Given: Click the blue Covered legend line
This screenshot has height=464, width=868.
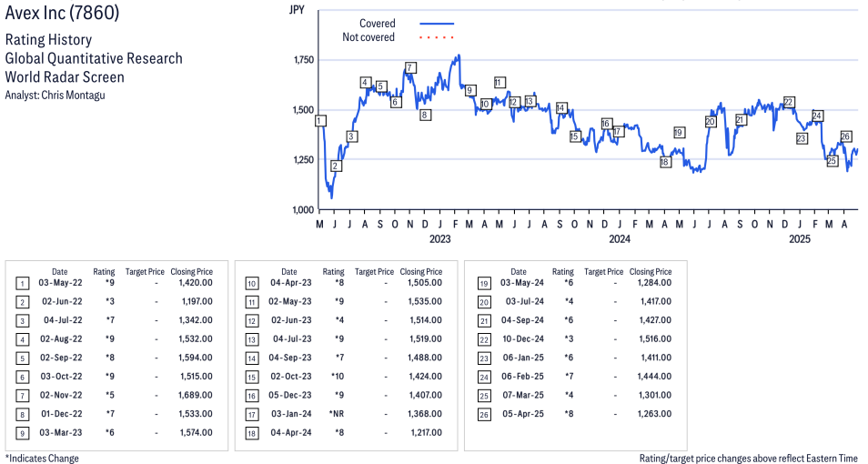Looking at the screenshot, I should (437, 24).
